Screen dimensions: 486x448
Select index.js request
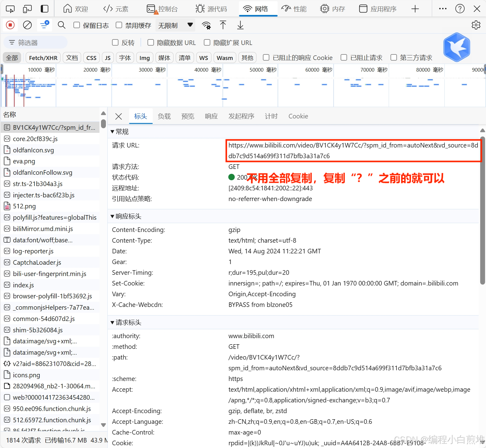(50, 285)
